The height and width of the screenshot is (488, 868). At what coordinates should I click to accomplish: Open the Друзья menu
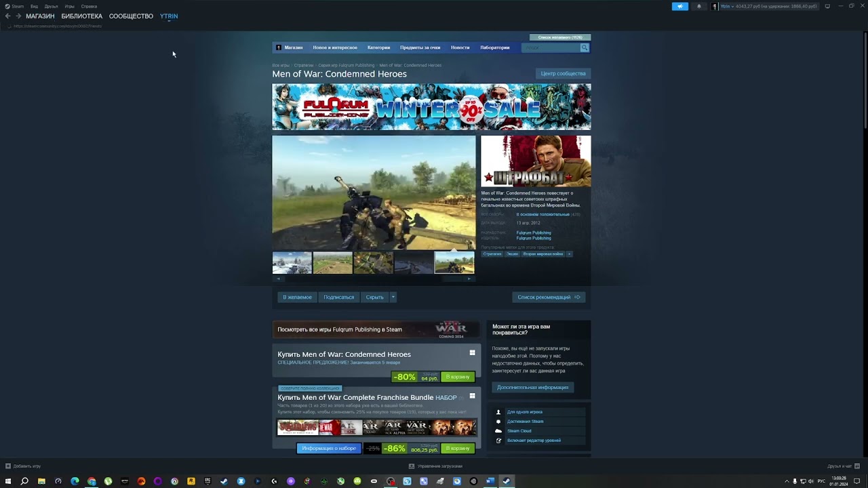tap(51, 6)
